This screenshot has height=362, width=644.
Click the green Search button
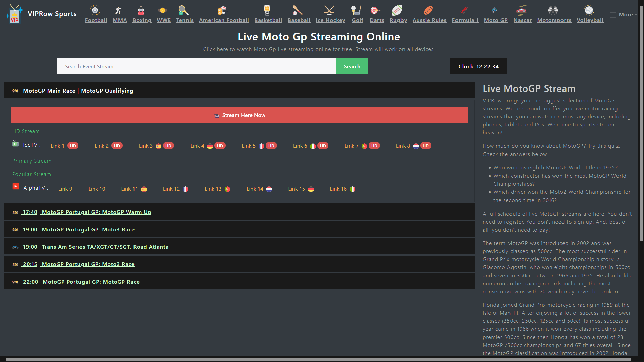pos(352,66)
